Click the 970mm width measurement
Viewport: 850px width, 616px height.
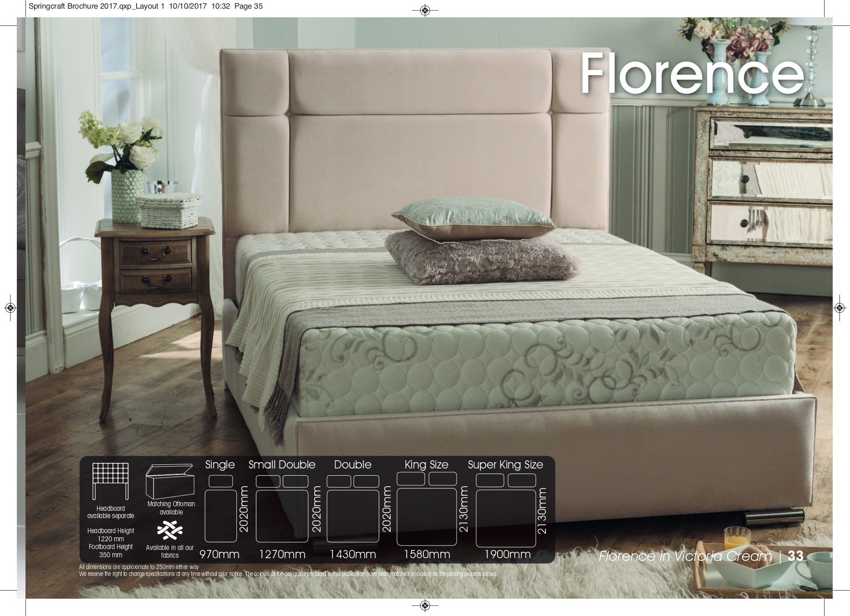tap(219, 555)
